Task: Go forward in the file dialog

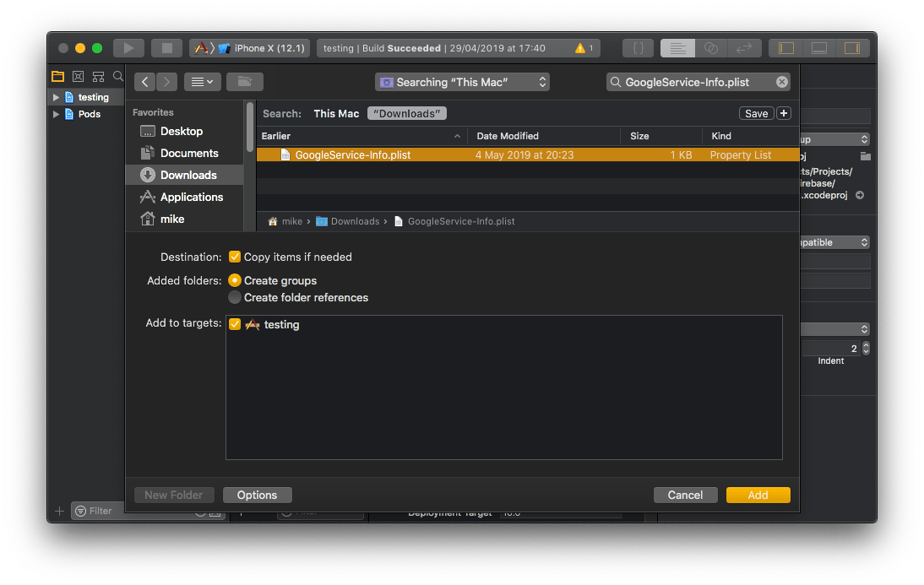Action: tap(166, 82)
